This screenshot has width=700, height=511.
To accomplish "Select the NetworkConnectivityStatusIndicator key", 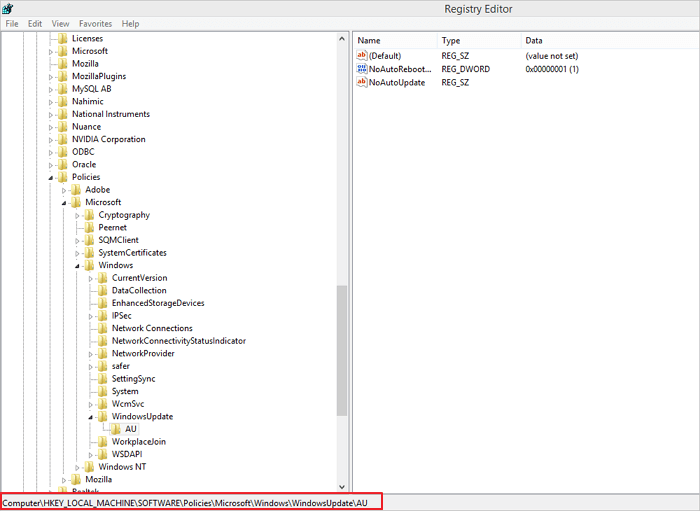I will coord(178,341).
